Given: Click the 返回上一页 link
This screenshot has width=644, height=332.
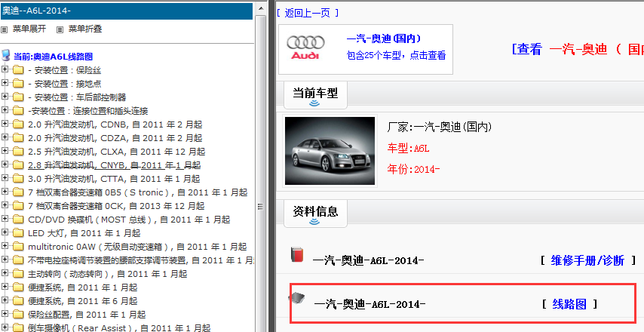Looking at the screenshot, I should 308,13.
